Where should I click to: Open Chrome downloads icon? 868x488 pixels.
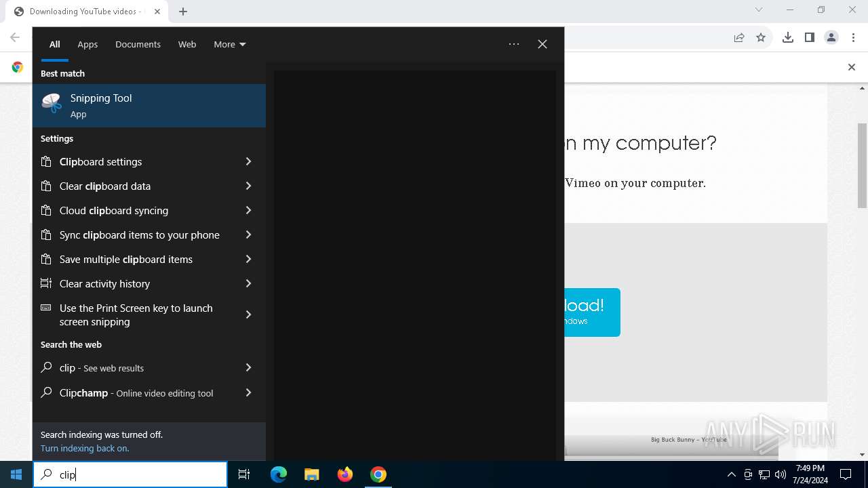[788, 38]
